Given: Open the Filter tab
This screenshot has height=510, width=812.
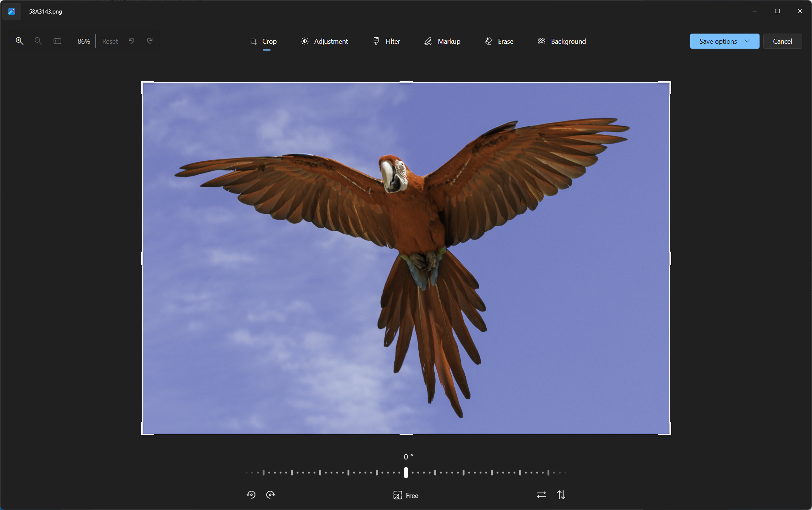Looking at the screenshot, I should pyautogui.click(x=386, y=41).
